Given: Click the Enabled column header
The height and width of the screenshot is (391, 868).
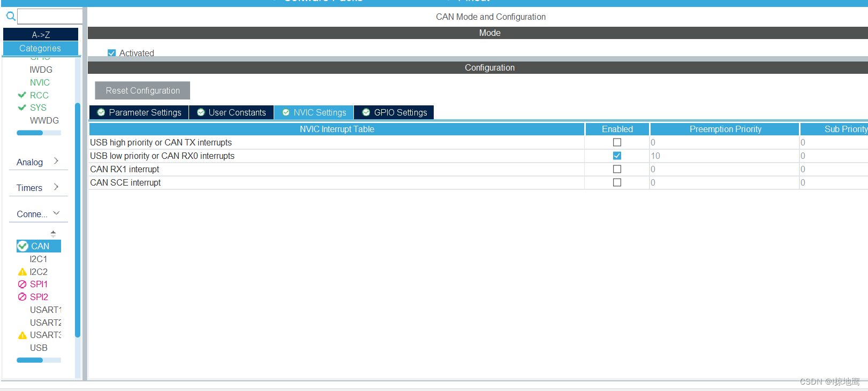Looking at the screenshot, I should click(x=617, y=129).
